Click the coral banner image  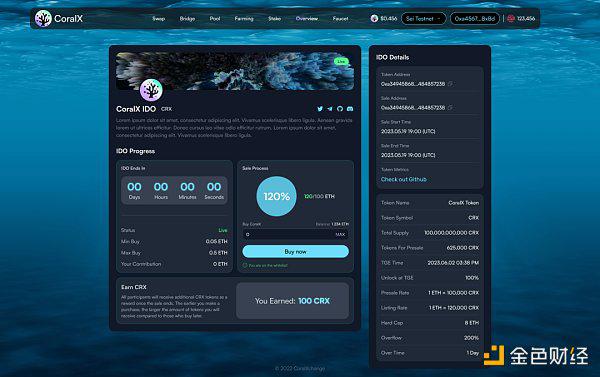point(235,71)
